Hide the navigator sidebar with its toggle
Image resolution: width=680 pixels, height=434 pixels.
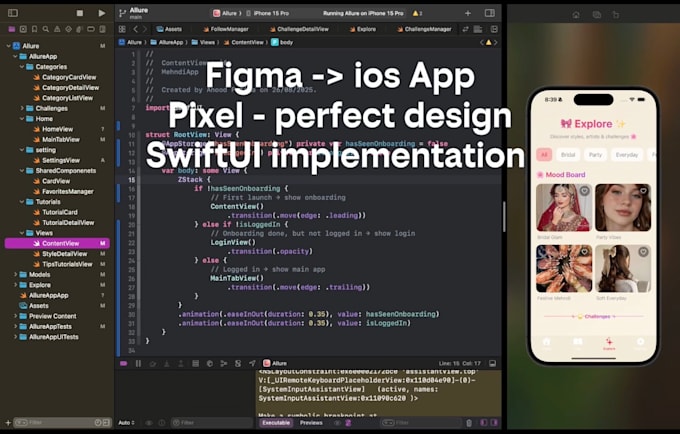point(13,13)
